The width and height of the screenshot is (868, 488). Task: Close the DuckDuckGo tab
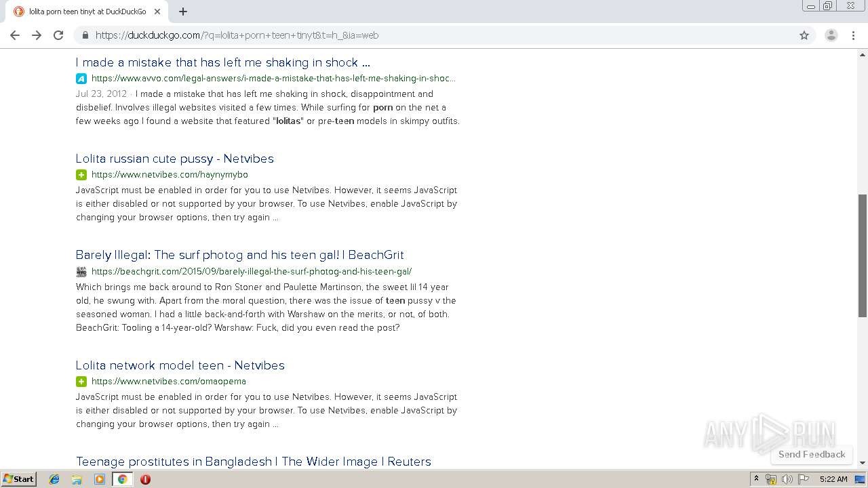157,12
